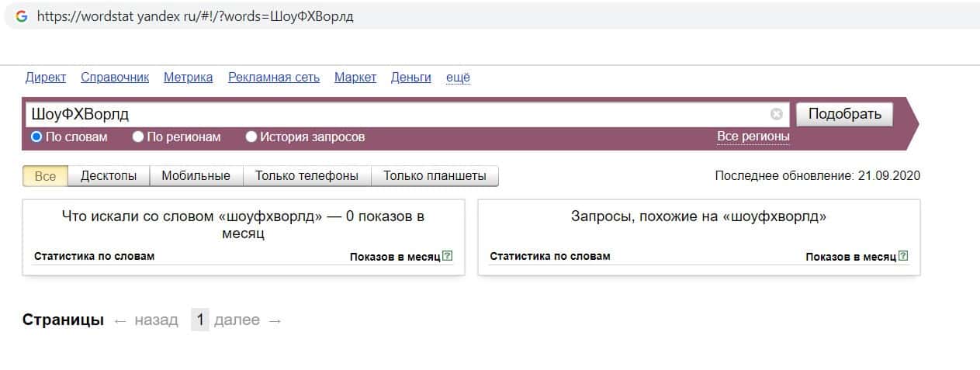Click help icon in similar queries panel

point(903,256)
